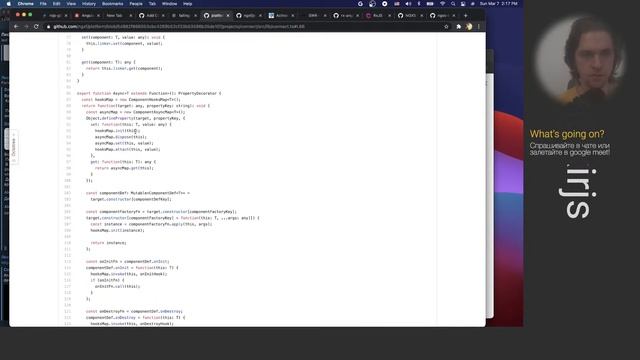The image size is (640, 360).
Task: Bookmark this page with the star icon
Action: click(x=446, y=27)
